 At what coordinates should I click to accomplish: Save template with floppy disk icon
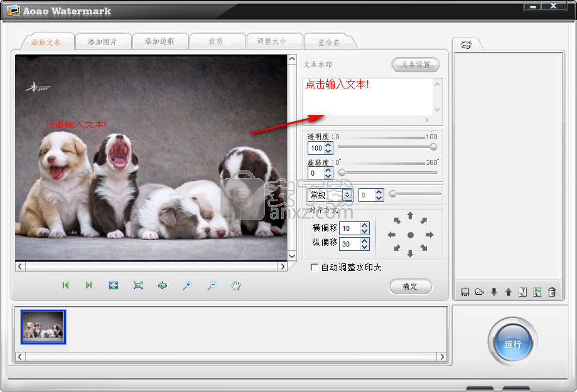[465, 292]
